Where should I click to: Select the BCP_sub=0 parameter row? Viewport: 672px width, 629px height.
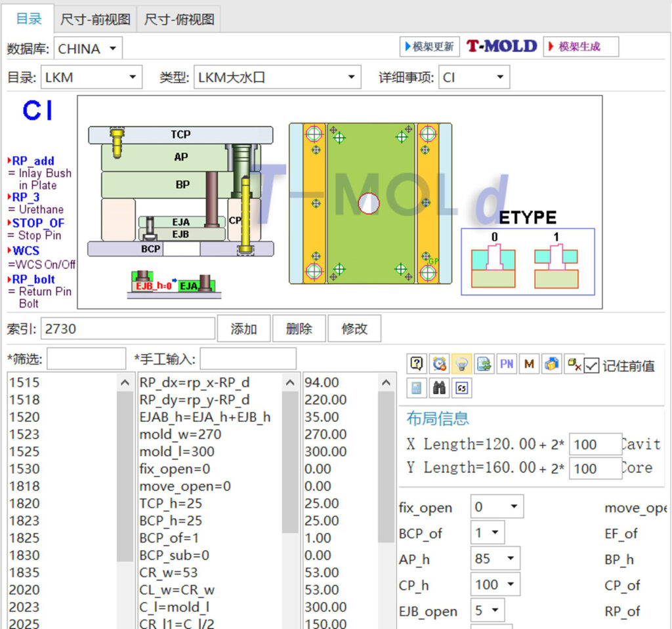[x=210, y=555]
